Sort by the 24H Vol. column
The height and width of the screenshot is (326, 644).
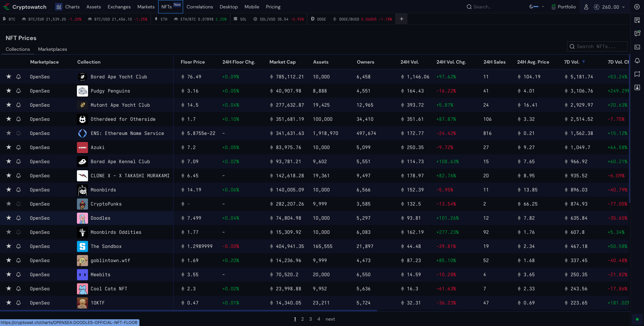(410, 62)
